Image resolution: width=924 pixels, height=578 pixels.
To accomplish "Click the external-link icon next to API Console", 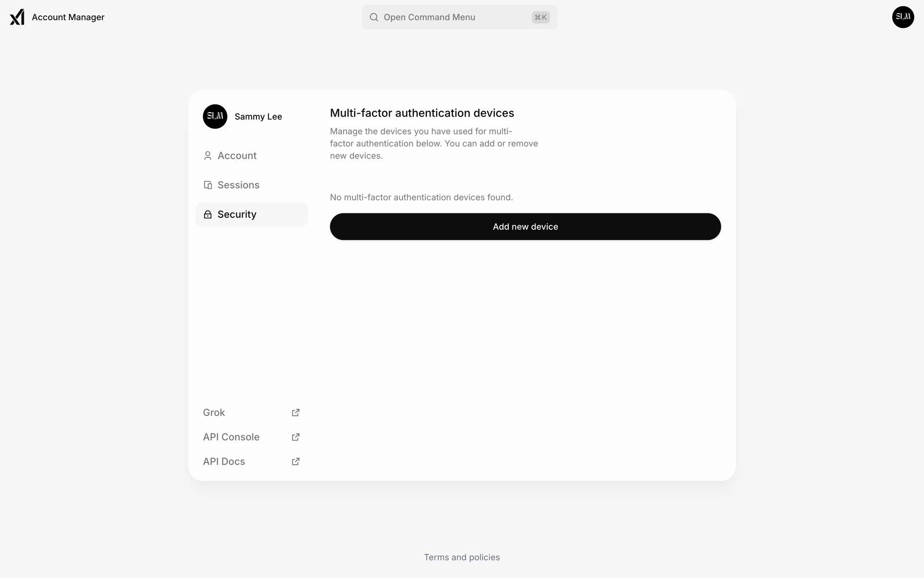I will pyautogui.click(x=295, y=437).
